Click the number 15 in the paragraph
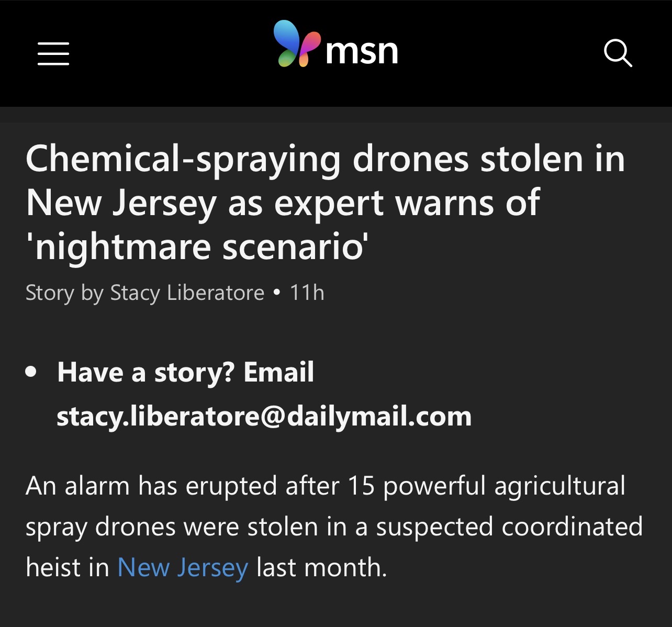Image resolution: width=672 pixels, height=627 pixels. click(x=361, y=486)
